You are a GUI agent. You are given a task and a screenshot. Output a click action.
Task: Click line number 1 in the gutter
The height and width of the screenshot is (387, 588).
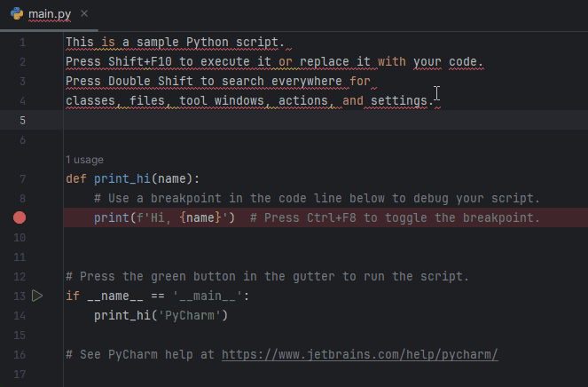22,43
